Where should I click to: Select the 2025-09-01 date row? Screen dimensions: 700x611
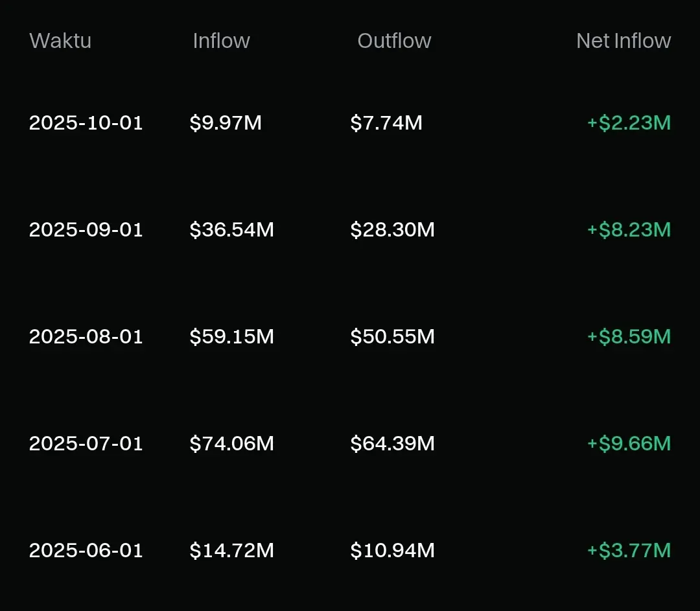click(86, 229)
